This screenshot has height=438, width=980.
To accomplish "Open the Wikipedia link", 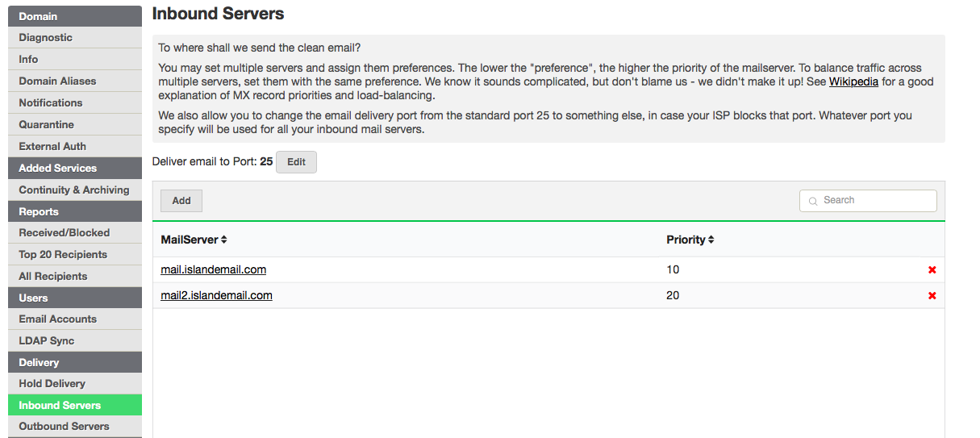I will (x=853, y=81).
